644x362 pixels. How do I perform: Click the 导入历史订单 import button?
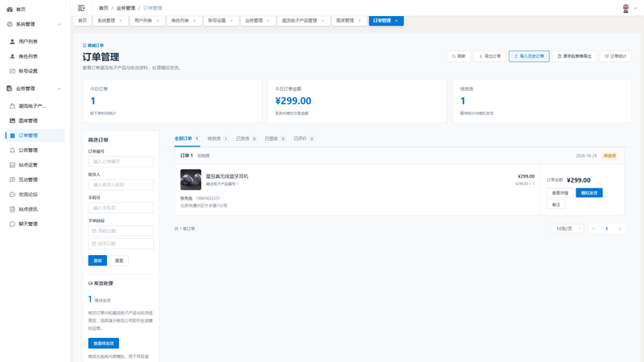point(529,56)
